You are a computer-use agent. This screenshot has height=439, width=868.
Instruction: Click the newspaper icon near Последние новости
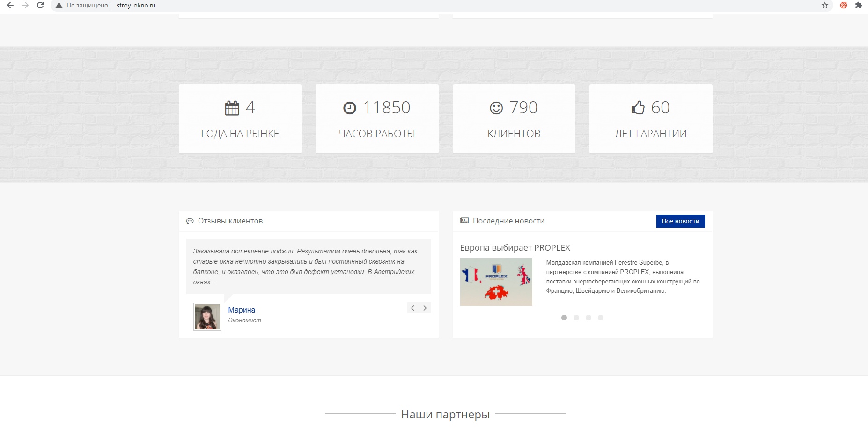(464, 221)
